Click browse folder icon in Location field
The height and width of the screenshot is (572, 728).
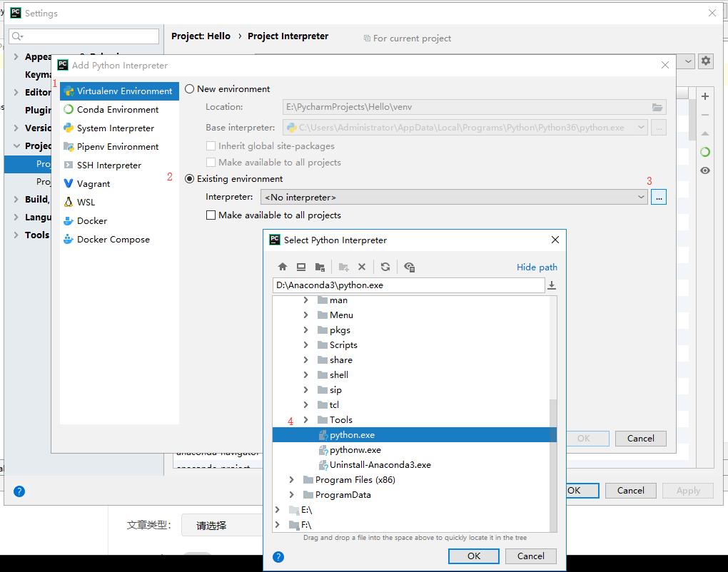[657, 107]
